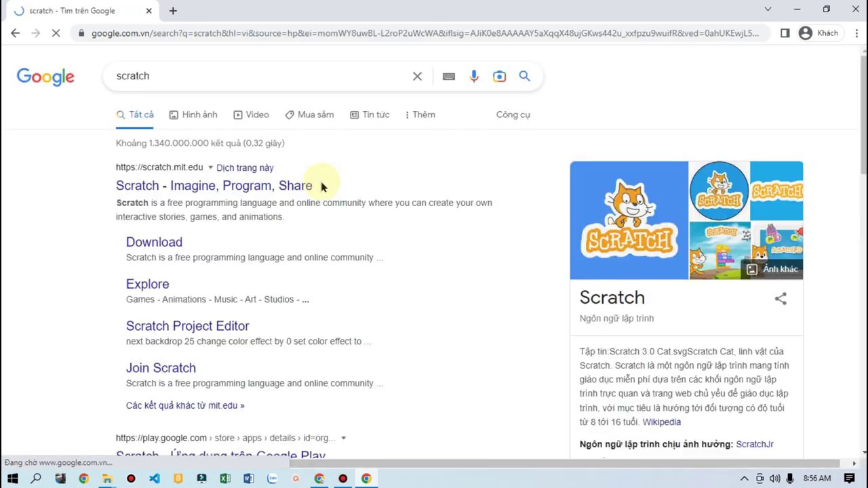Viewport: 868px width, 488px height.
Task: Open the virtual keyboard icon in search bar
Action: (448, 76)
